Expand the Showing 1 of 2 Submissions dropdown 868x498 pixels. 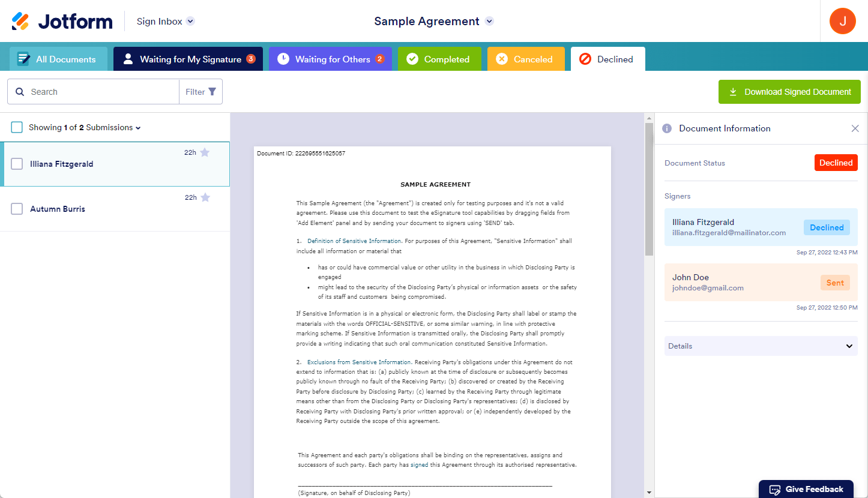pyautogui.click(x=85, y=127)
